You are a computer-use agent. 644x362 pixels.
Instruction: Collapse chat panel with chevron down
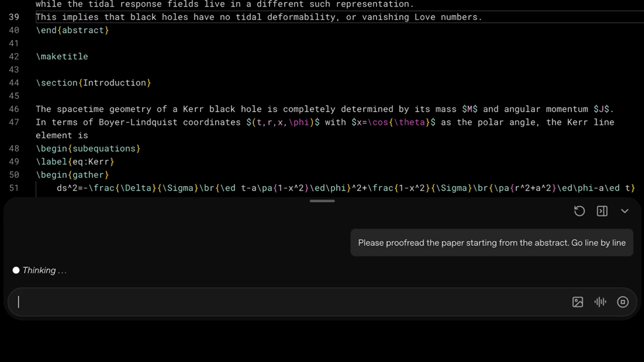(x=624, y=211)
